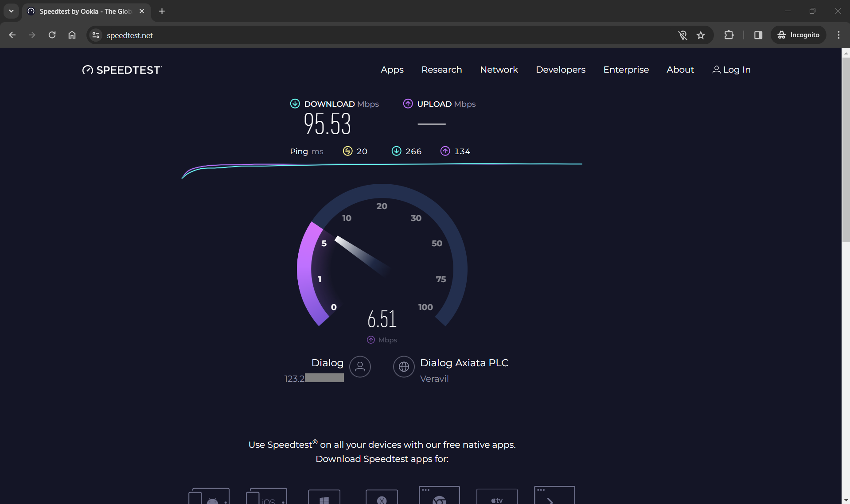
Task: Reload the speedtest.net page
Action: tap(52, 35)
